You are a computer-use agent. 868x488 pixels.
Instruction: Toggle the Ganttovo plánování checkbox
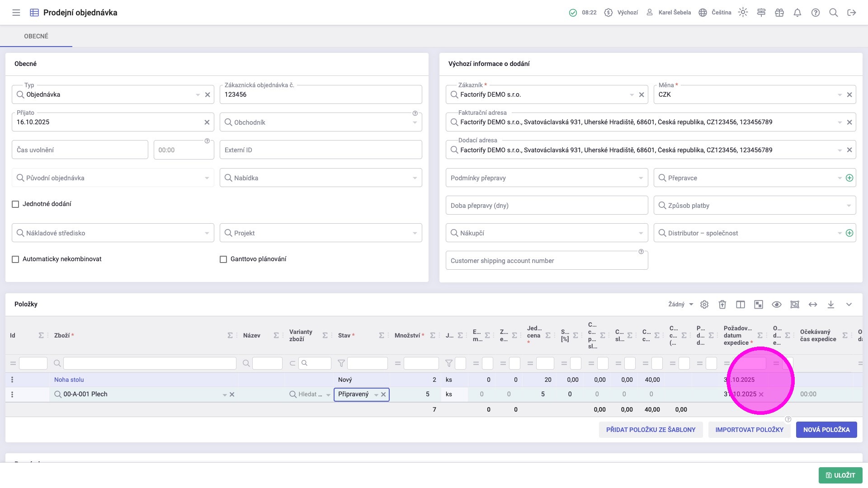pos(223,259)
